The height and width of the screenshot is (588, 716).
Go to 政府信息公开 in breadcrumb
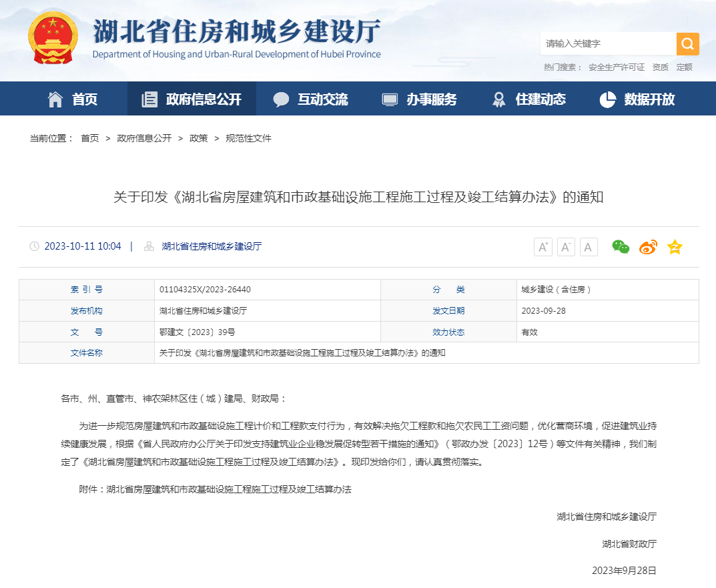(144, 138)
